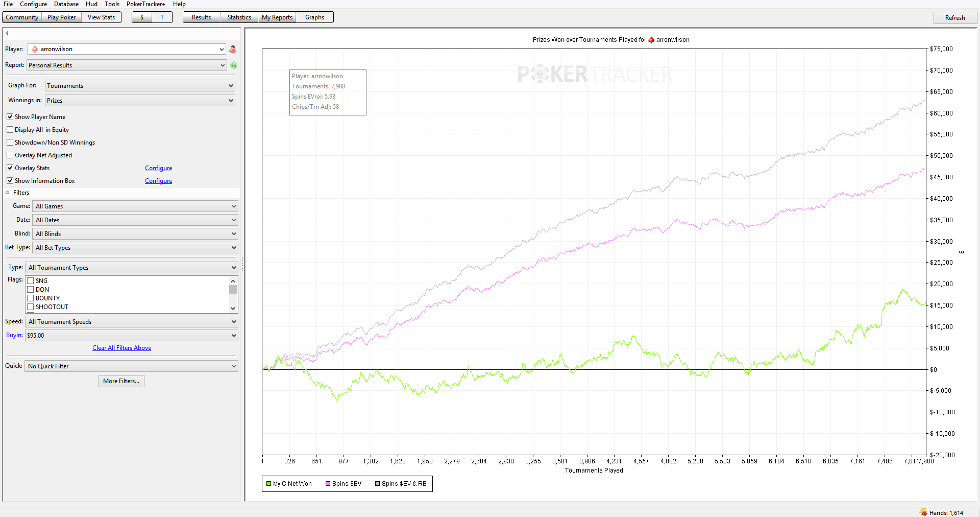
Task: Enable Display All-in Equity
Action: [x=10, y=130]
